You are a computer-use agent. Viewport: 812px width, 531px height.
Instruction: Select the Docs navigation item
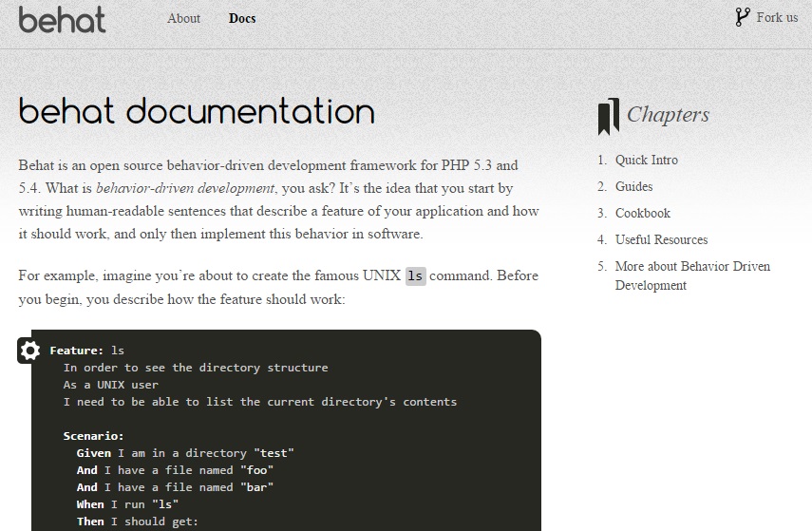pyautogui.click(x=242, y=18)
